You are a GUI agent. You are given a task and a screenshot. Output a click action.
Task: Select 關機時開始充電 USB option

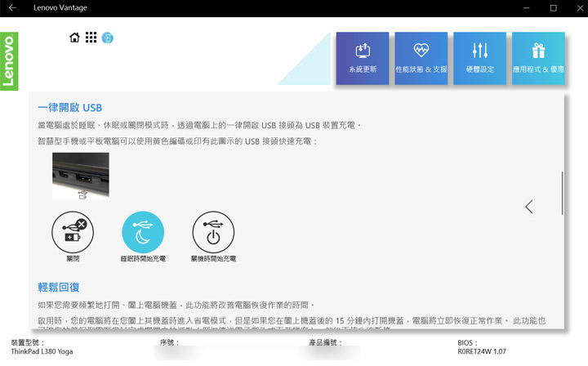[212, 231]
